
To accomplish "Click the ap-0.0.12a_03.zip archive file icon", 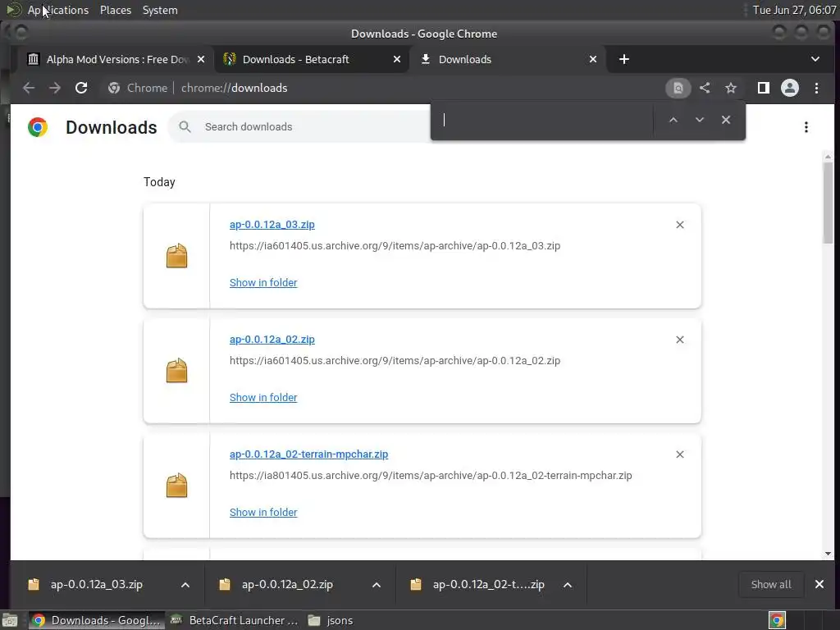I will [177, 256].
